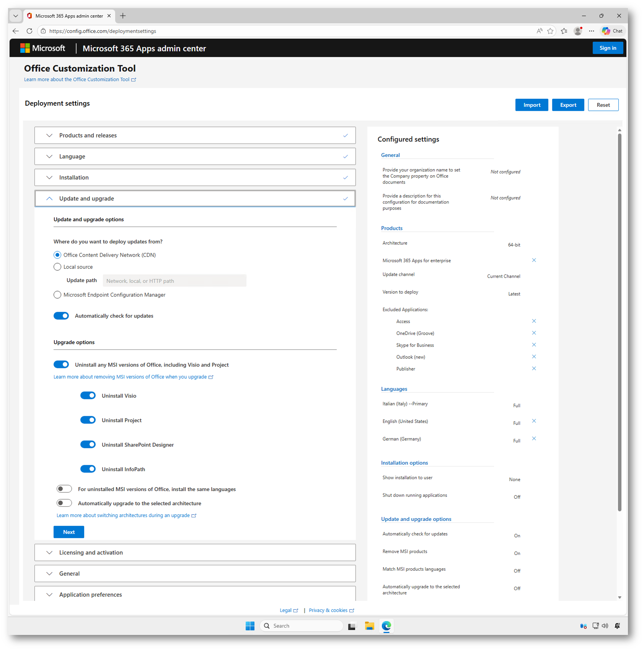The width and height of the screenshot is (644, 651).
Task: Open File Explorer from the taskbar
Action: click(369, 626)
